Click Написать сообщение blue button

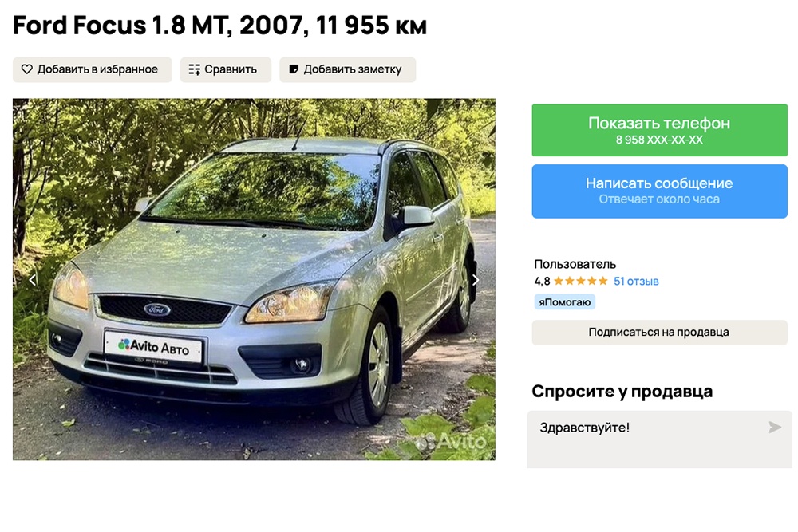coord(660,191)
